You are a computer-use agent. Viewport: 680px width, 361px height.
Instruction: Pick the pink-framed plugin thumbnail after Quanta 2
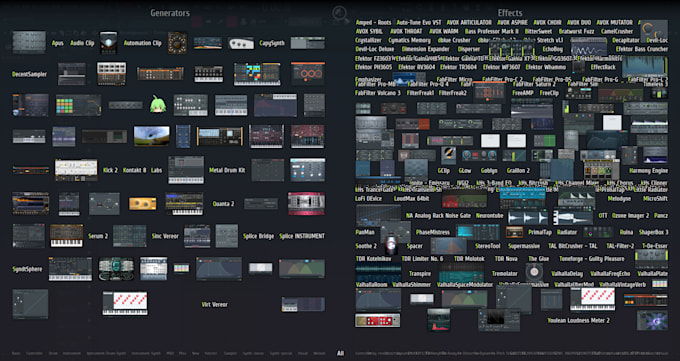[306, 203]
